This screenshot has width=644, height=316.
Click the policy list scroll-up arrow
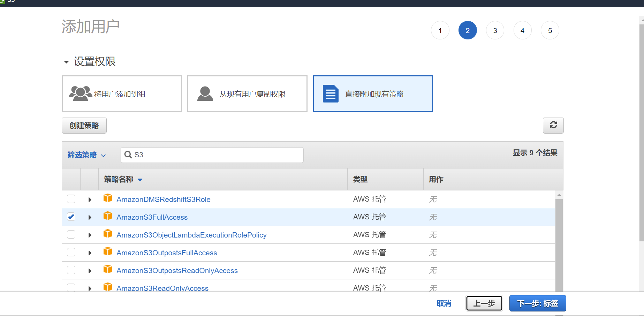pyautogui.click(x=559, y=195)
